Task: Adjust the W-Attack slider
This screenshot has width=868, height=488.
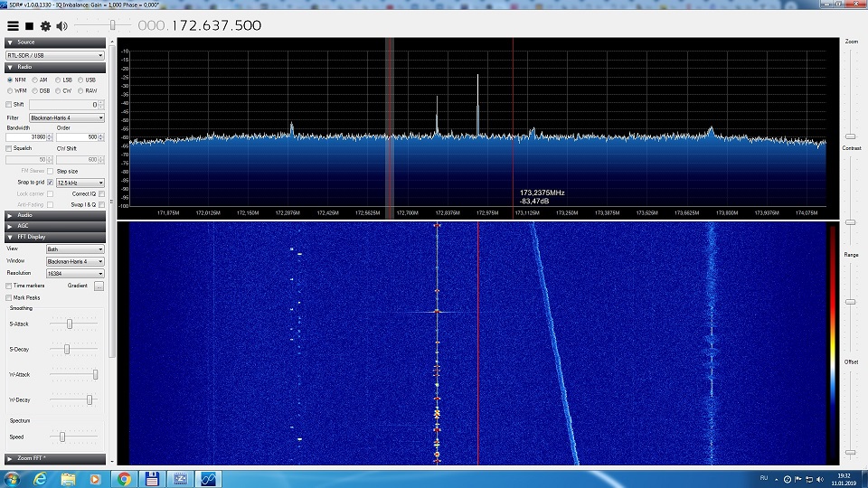Action: point(95,374)
